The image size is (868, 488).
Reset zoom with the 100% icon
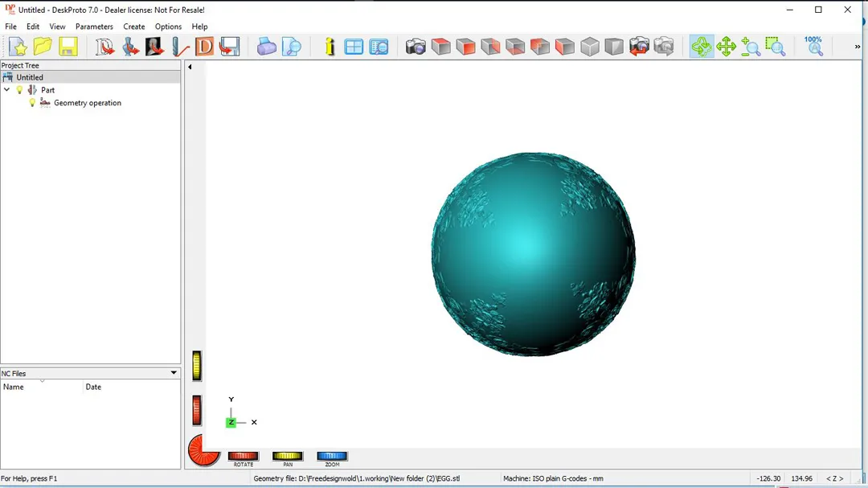pyautogui.click(x=813, y=46)
